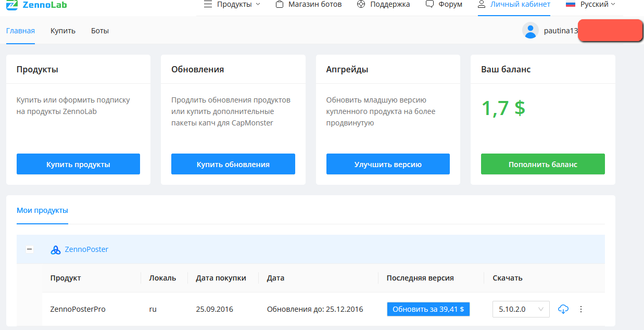The image size is (644, 330).
Task: Click the ZennoLab logo
Action: coord(36,5)
